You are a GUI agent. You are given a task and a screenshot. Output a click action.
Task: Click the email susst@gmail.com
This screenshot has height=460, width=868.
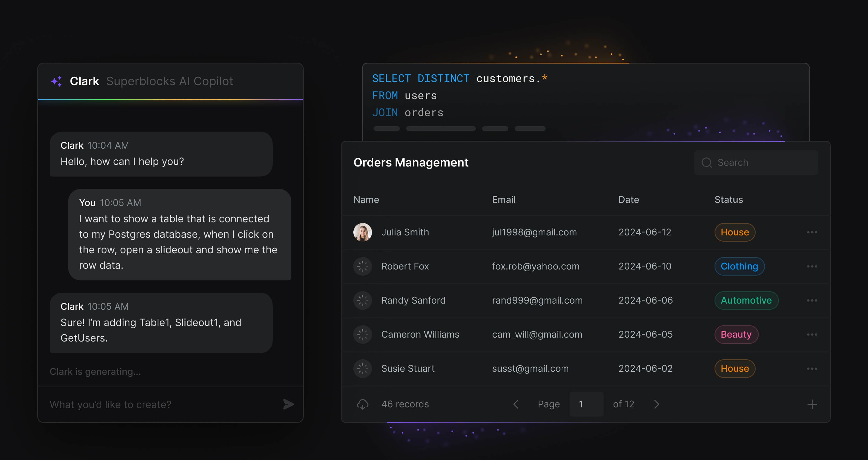[530, 368]
